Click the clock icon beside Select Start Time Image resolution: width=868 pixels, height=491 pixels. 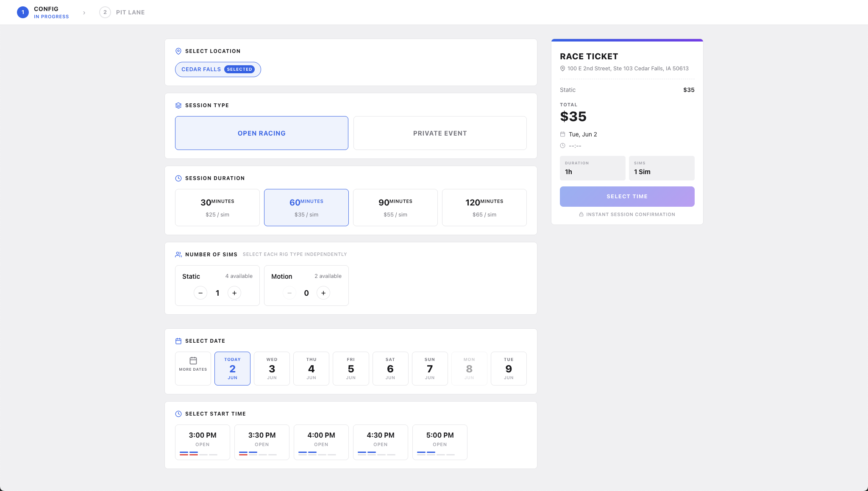(178, 414)
